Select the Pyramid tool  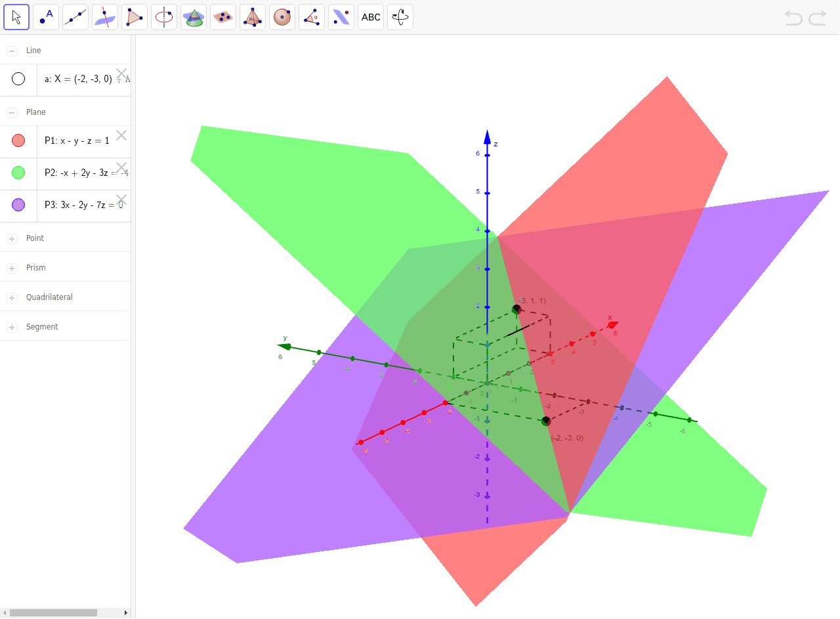tap(252, 16)
